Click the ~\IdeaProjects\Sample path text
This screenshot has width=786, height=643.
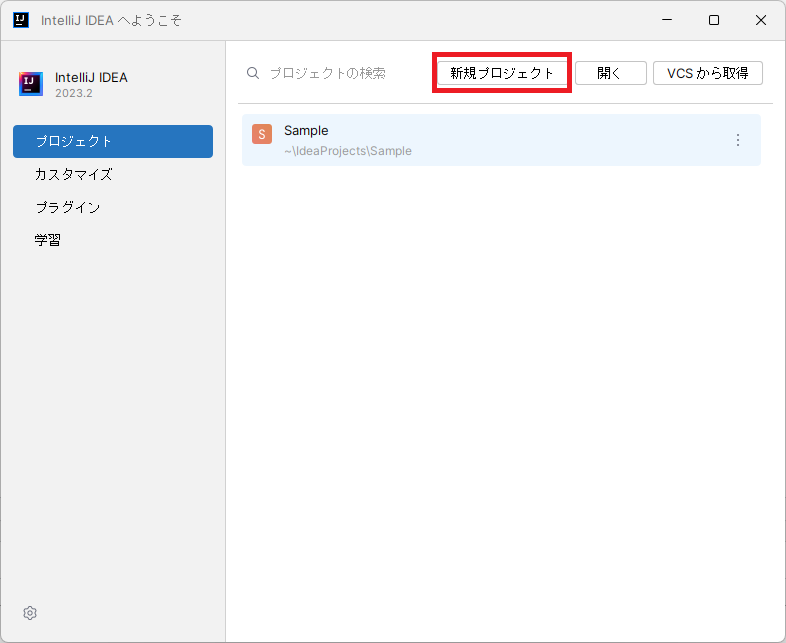pos(348,151)
